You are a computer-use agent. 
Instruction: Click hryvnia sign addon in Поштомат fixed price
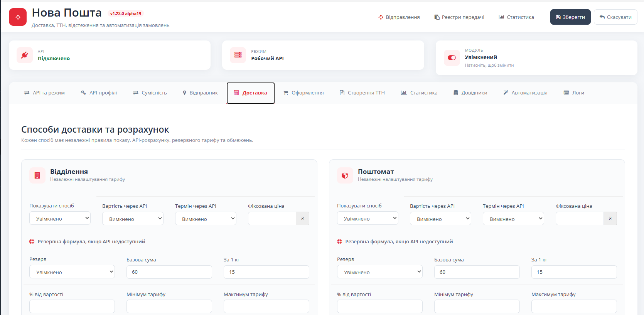pyautogui.click(x=610, y=219)
